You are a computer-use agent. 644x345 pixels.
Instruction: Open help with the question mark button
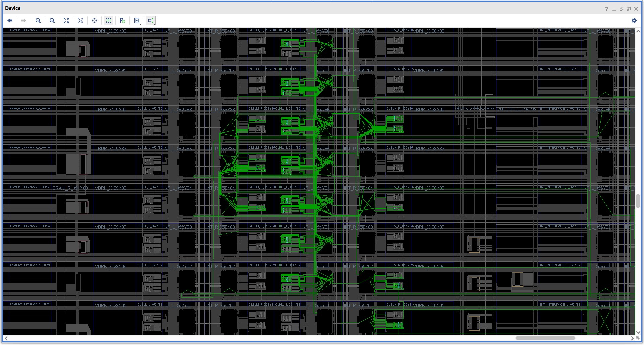(x=607, y=9)
